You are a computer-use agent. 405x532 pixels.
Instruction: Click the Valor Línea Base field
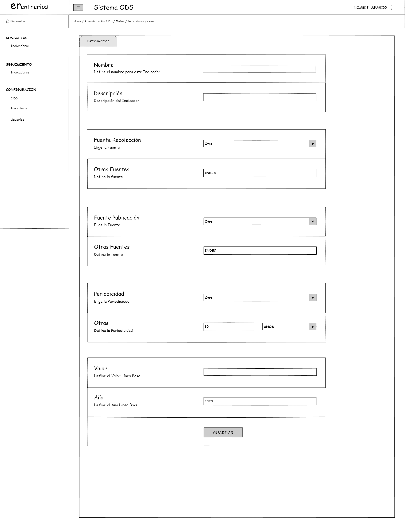click(x=260, y=372)
